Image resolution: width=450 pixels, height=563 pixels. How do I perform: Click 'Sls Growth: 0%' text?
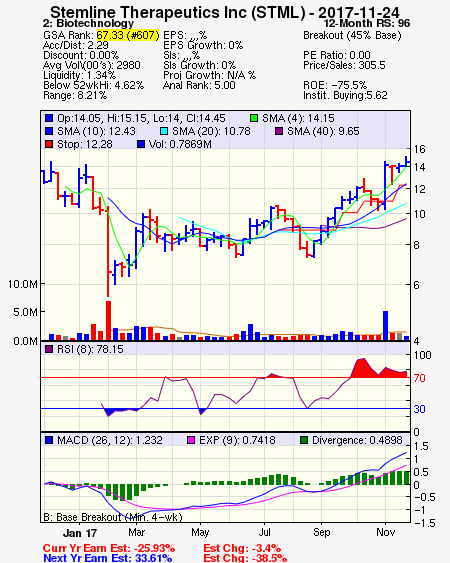click(x=199, y=65)
